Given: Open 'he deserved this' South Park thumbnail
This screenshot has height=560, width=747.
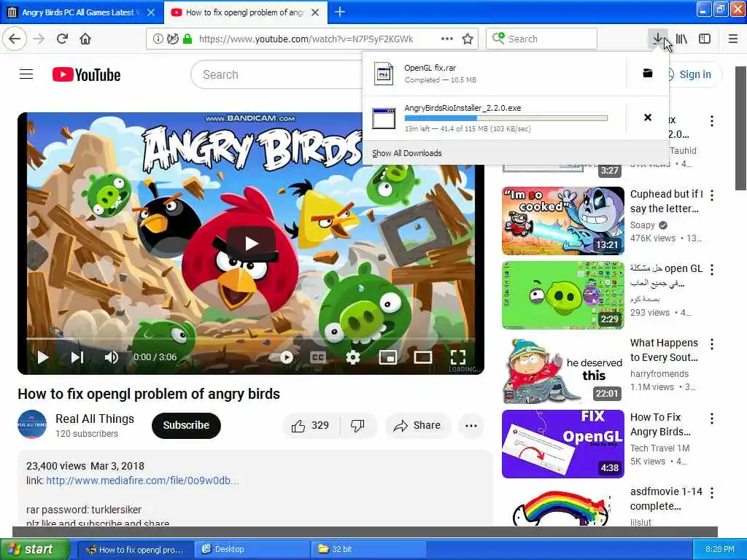Looking at the screenshot, I should click(563, 370).
